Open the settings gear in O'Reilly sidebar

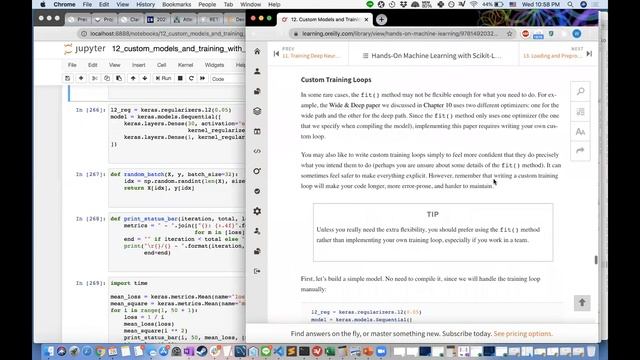coord(257,211)
